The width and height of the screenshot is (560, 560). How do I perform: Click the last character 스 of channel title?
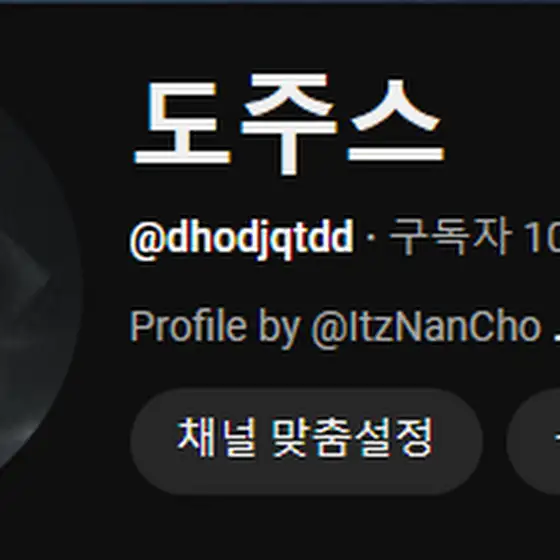click(x=396, y=120)
